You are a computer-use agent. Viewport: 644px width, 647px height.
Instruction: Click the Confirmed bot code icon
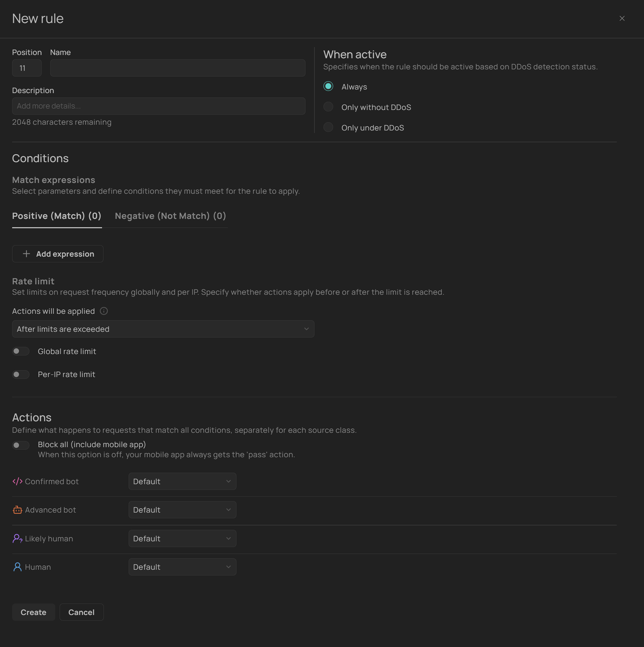pos(17,481)
